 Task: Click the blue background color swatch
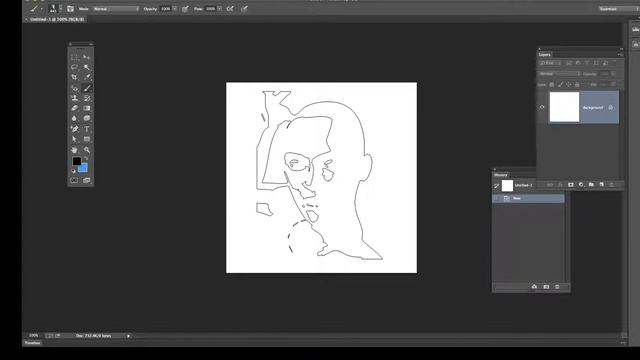pos(84,169)
